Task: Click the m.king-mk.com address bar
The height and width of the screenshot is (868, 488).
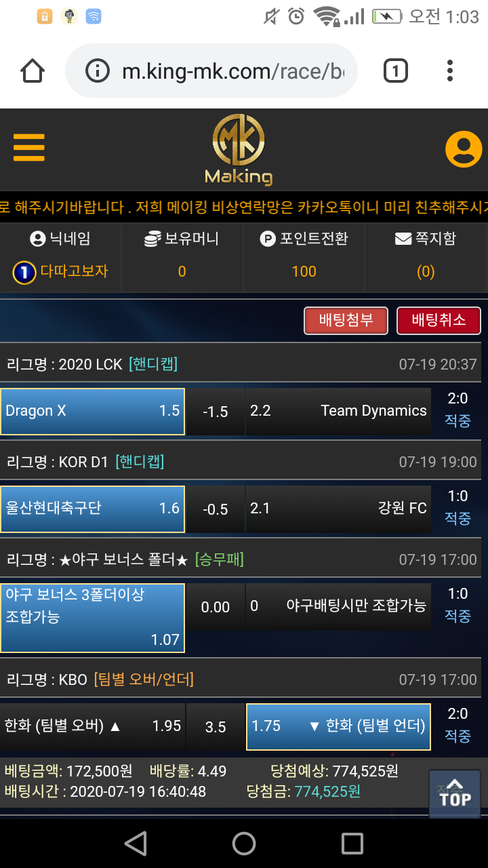Action: coord(211,71)
